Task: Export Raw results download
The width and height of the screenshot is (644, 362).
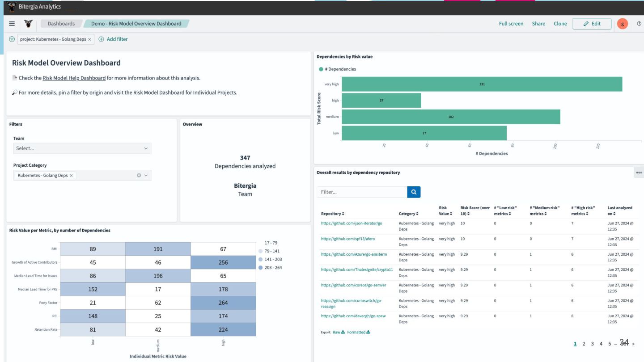Action: coord(339,332)
